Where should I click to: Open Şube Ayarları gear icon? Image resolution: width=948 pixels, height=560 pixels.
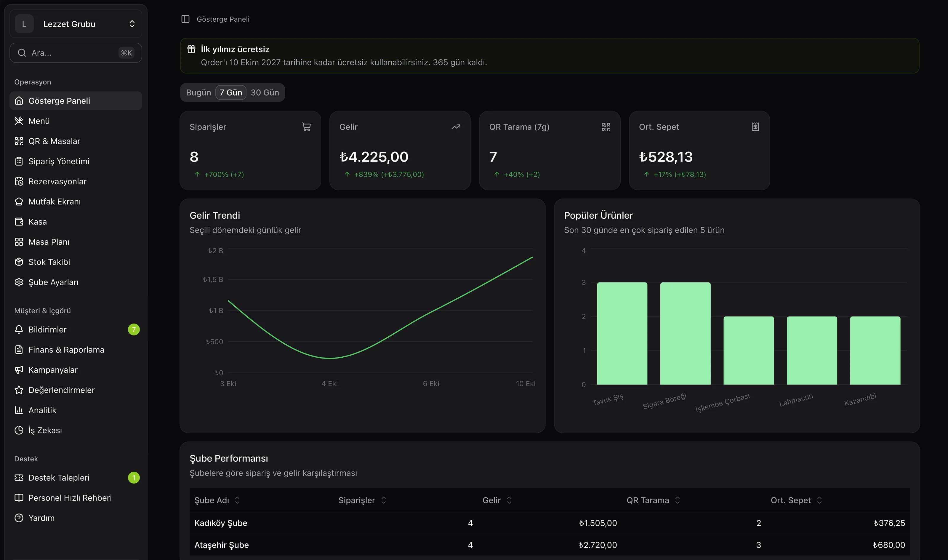tap(19, 282)
